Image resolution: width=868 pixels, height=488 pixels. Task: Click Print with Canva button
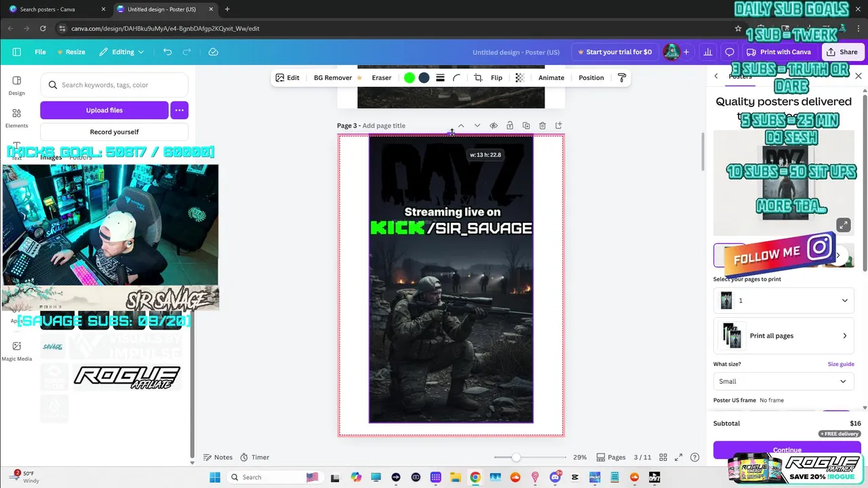(778, 52)
